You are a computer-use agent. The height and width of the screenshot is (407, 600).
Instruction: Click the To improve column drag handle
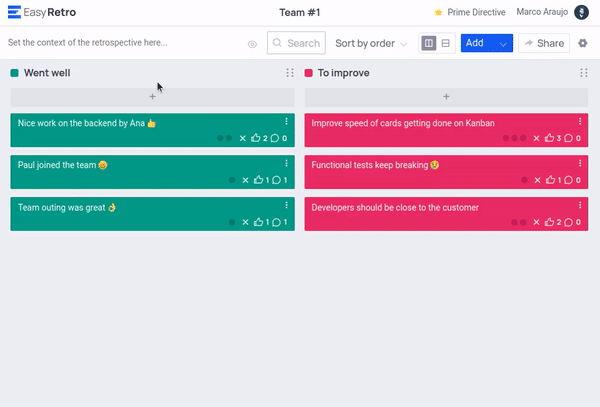pos(584,73)
